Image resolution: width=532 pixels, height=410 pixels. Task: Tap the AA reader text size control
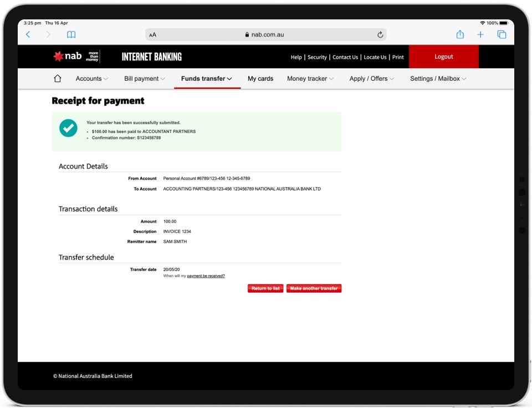point(153,35)
